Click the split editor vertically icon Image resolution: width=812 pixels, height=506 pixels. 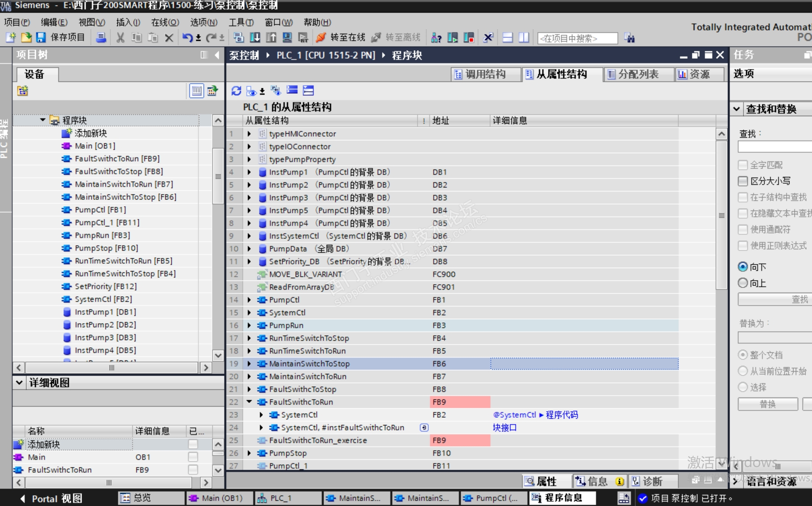click(523, 38)
